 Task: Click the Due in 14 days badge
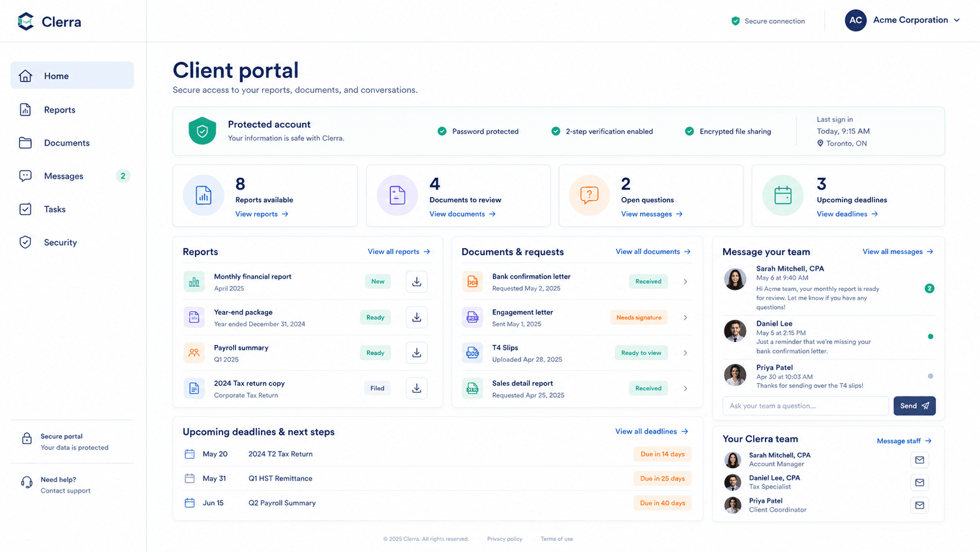click(662, 454)
